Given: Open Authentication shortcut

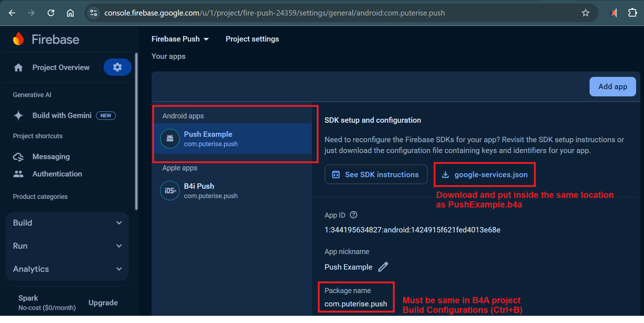Looking at the screenshot, I should click(x=57, y=174).
